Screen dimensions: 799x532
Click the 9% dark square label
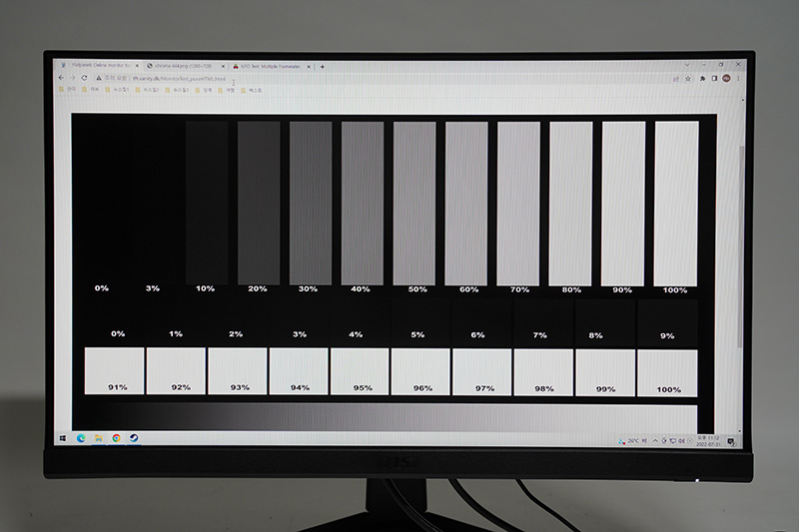pyautogui.click(x=667, y=335)
